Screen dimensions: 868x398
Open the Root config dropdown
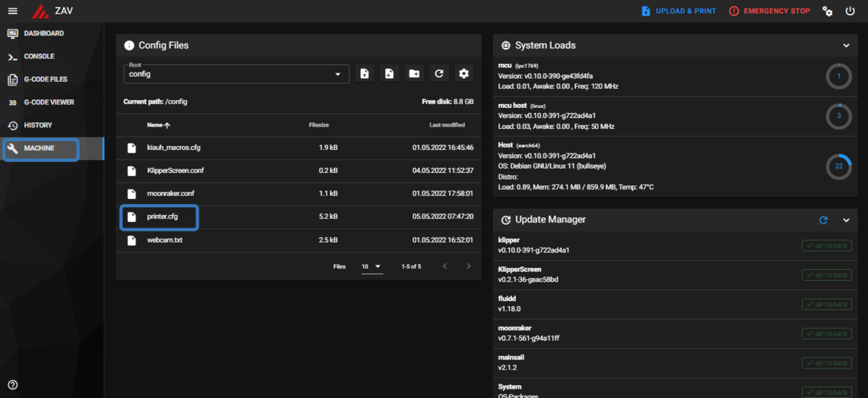[x=236, y=74]
